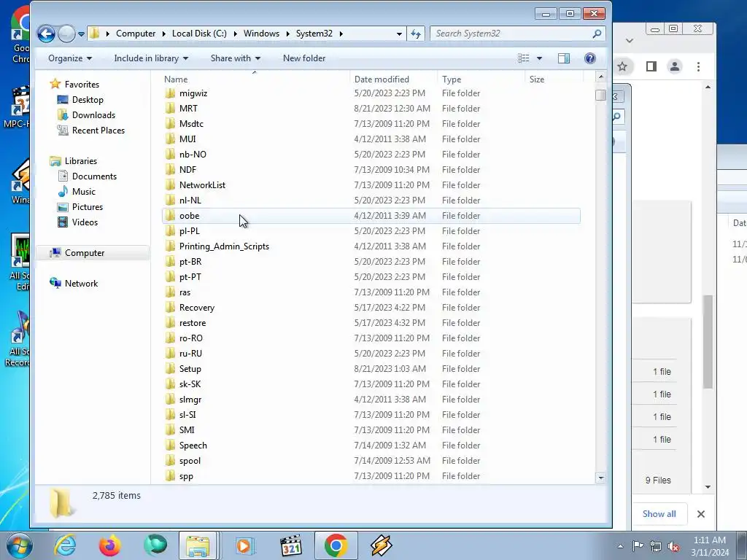Bookmark page with Chrome star icon
The height and width of the screenshot is (560, 747).
622,66
